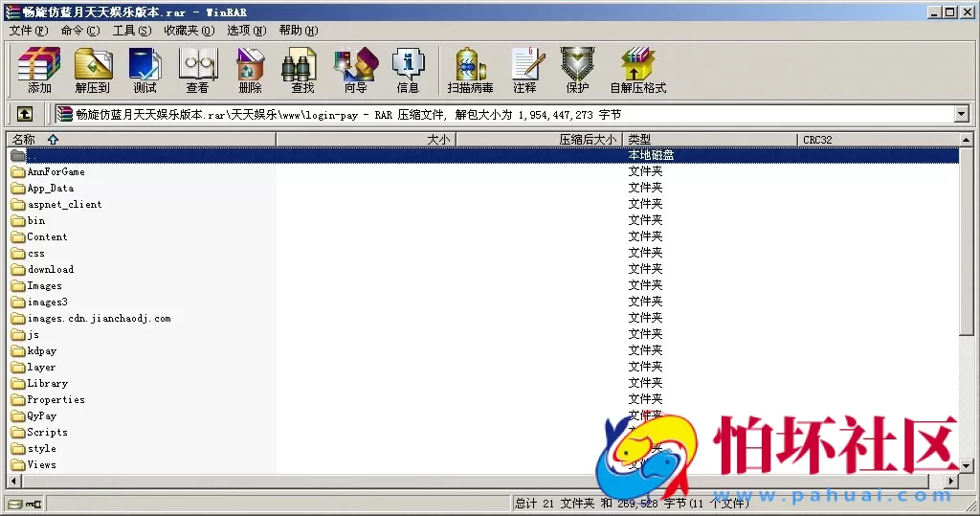Image resolution: width=980 pixels, height=516 pixels.
Task: Click the 删除 (Delete) toolbar icon
Action: [x=250, y=70]
